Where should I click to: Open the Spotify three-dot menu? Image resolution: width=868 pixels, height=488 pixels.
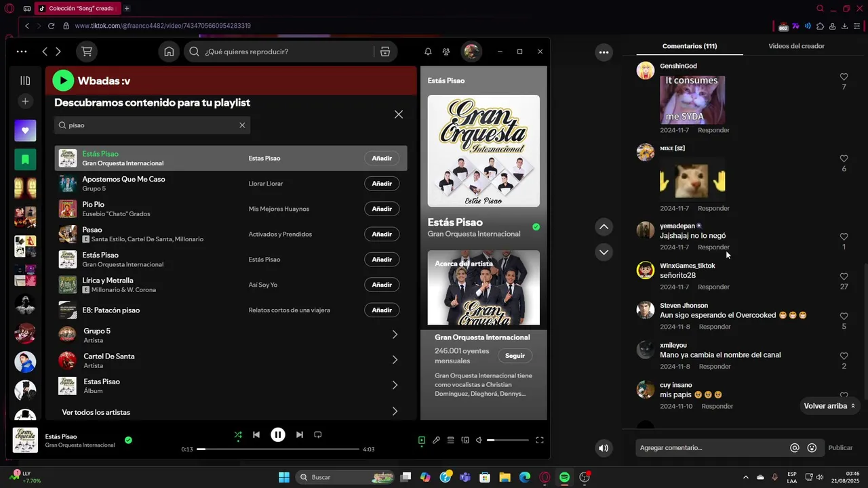(x=22, y=52)
